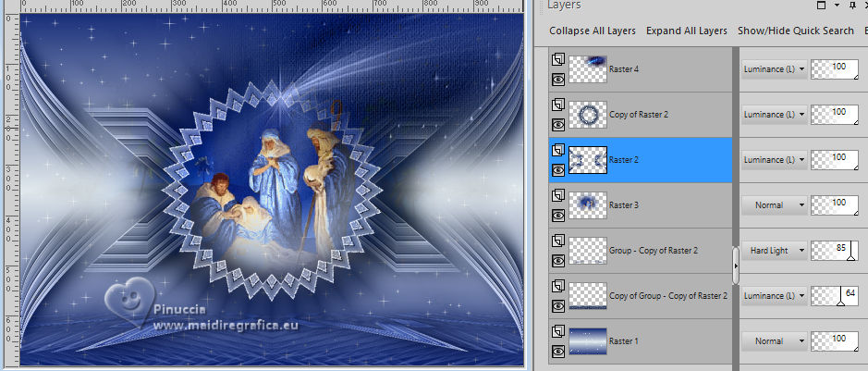Click opacity slider of Raster 2 layer
This screenshot has height=371, width=868.
coord(835,160)
